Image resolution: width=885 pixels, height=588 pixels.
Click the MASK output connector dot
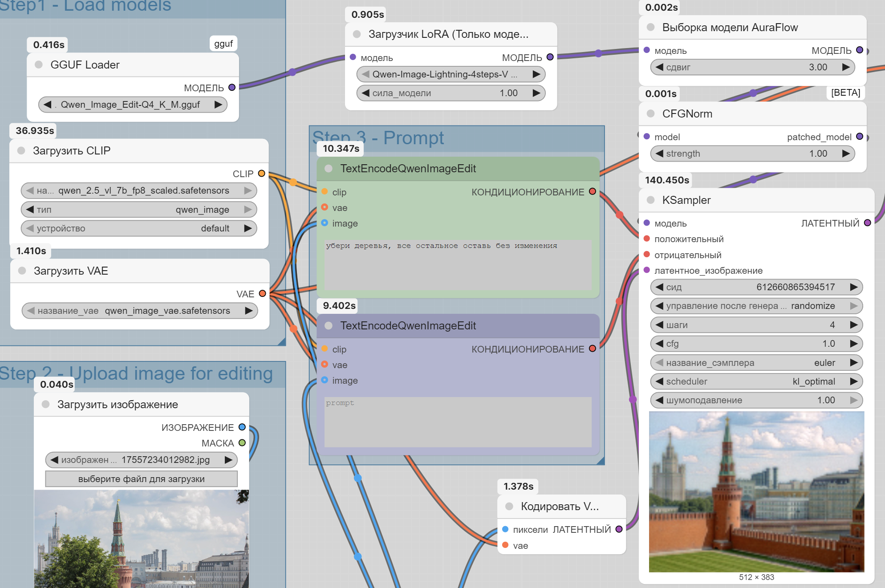coord(242,443)
